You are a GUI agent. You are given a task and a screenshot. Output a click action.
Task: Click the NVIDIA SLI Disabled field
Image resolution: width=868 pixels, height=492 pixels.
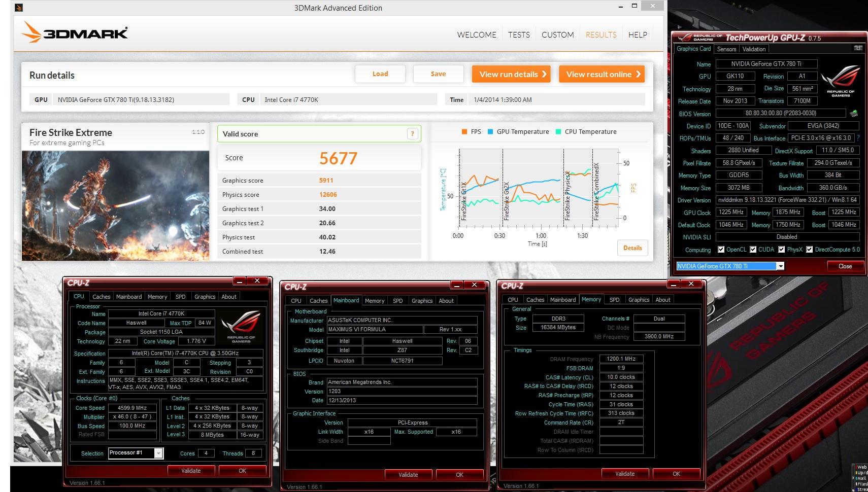[x=787, y=237]
